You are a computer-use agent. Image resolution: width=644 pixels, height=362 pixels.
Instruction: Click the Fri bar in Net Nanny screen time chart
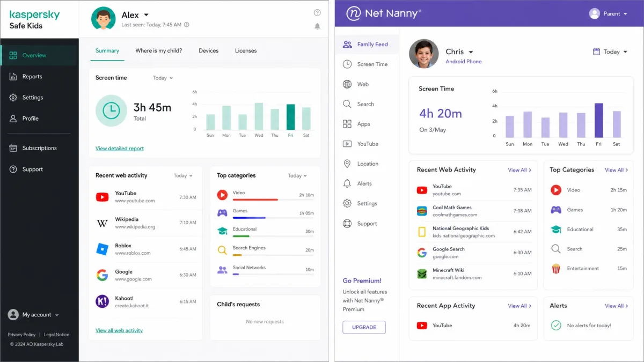[599, 120]
